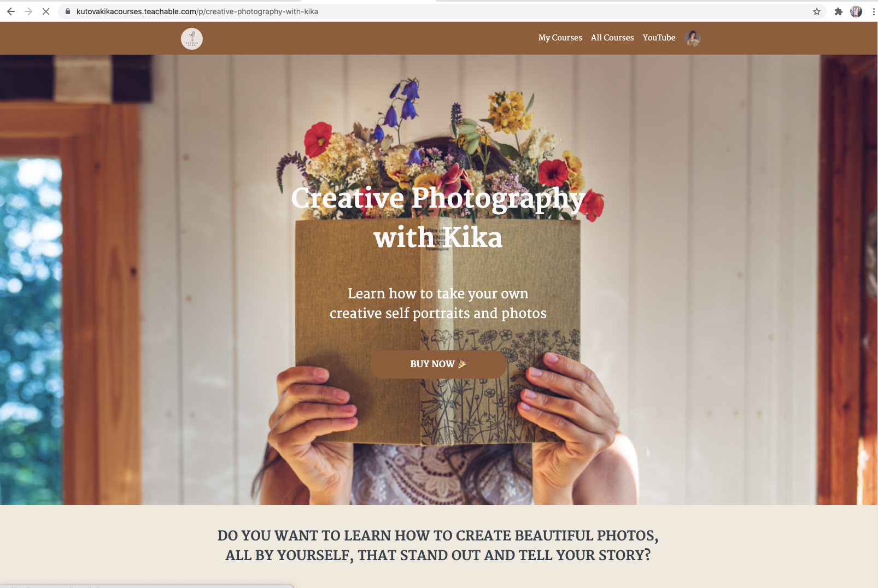Open the YouTube link in the header
The width and height of the screenshot is (878, 588).
659,38
